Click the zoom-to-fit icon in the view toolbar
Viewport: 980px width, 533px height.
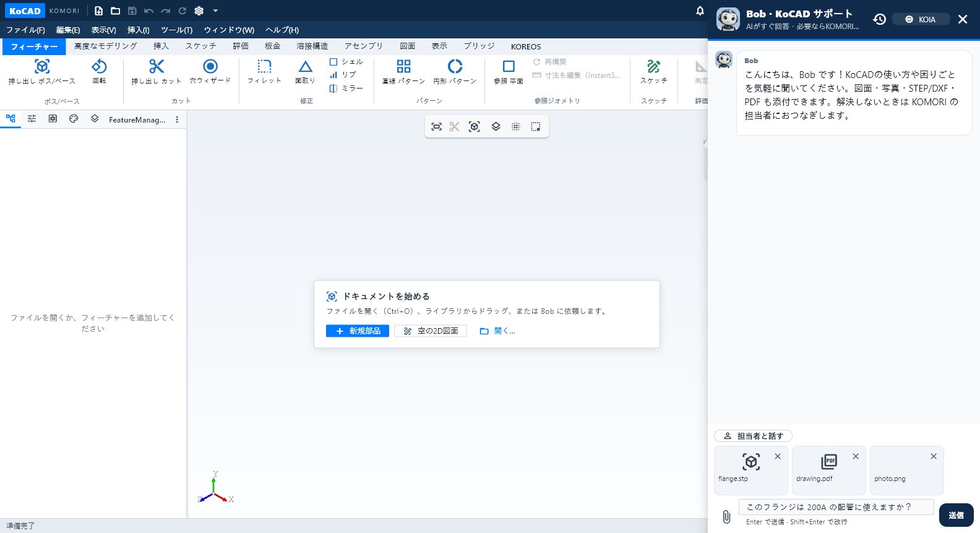pos(436,127)
